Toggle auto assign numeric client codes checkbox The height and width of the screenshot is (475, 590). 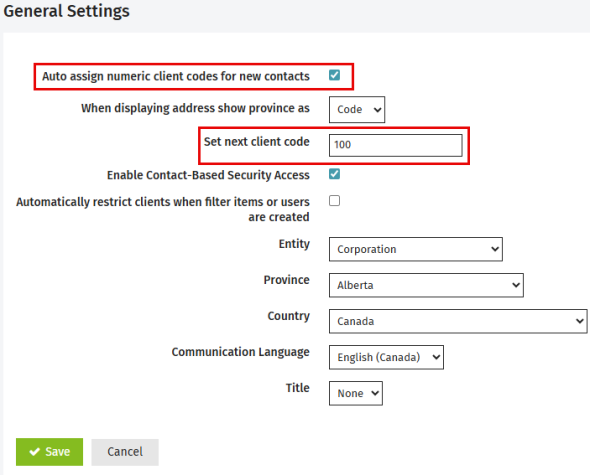(334, 75)
